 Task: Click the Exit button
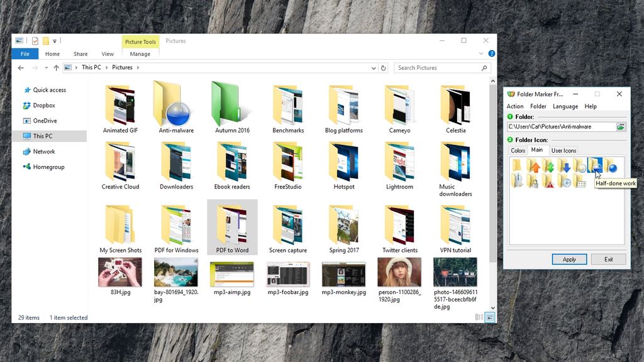(608, 259)
